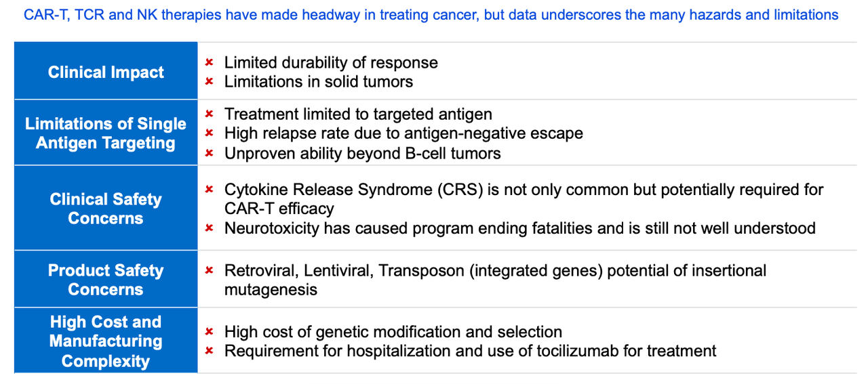Click the 'insertional mutagenesis' bullet text
The height and width of the screenshot is (384, 868).
[x=495, y=280]
